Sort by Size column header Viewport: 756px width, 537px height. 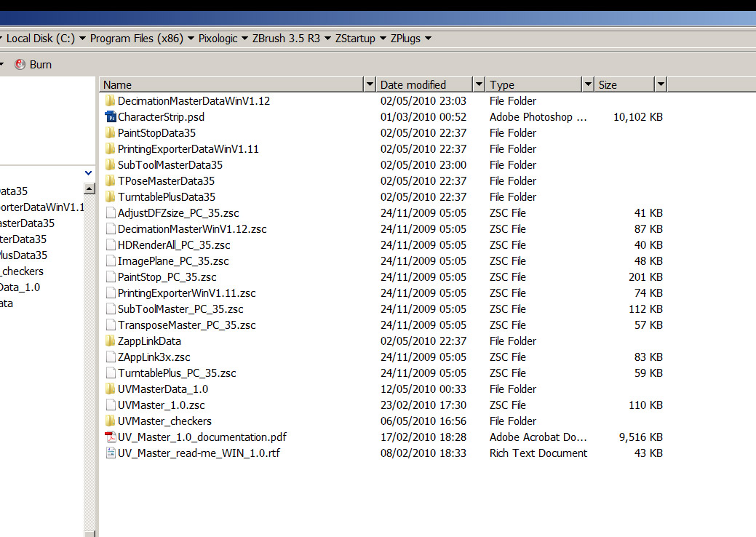(624, 84)
